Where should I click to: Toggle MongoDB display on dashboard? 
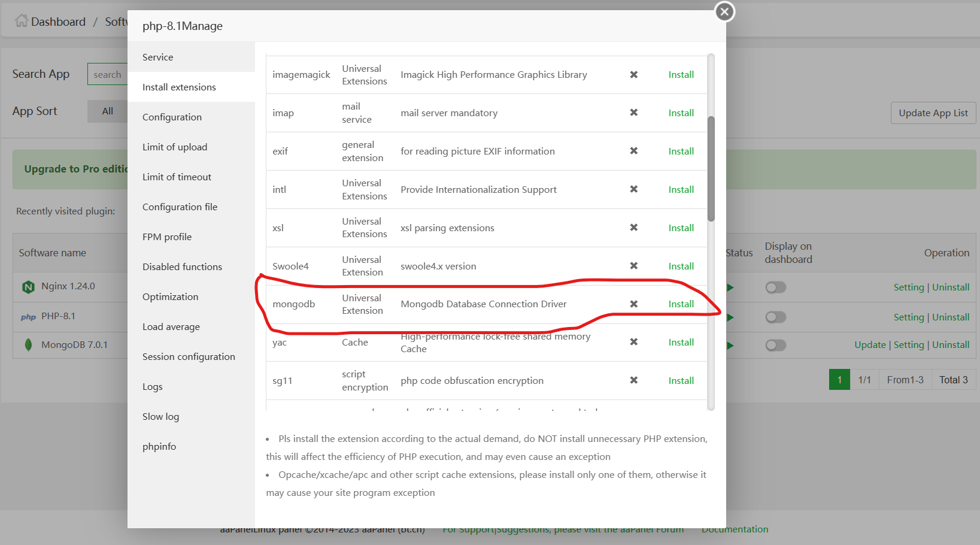tap(776, 345)
